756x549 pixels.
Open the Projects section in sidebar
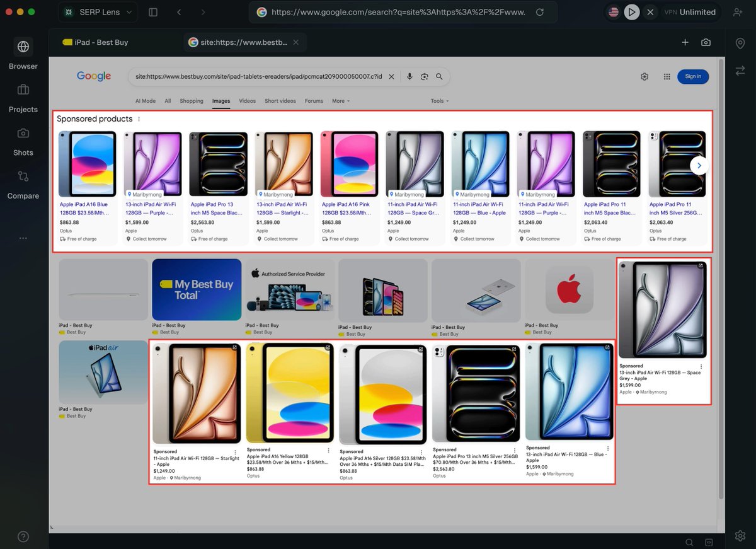point(23,97)
